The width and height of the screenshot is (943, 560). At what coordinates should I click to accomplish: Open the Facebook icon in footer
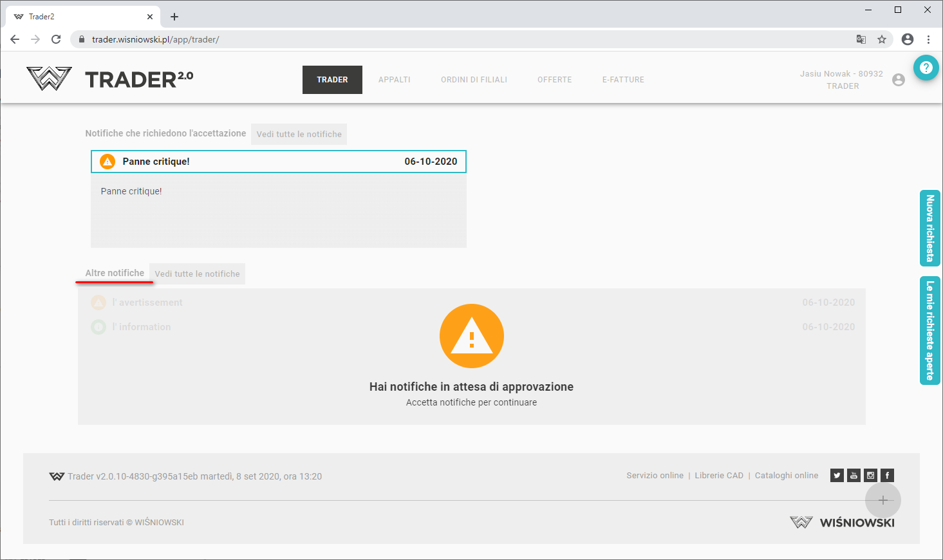(x=887, y=476)
